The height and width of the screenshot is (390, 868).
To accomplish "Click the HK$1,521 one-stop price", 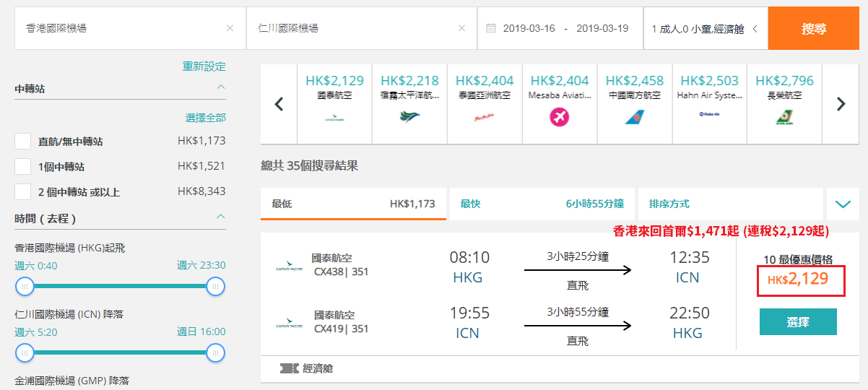I will [201, 166].
